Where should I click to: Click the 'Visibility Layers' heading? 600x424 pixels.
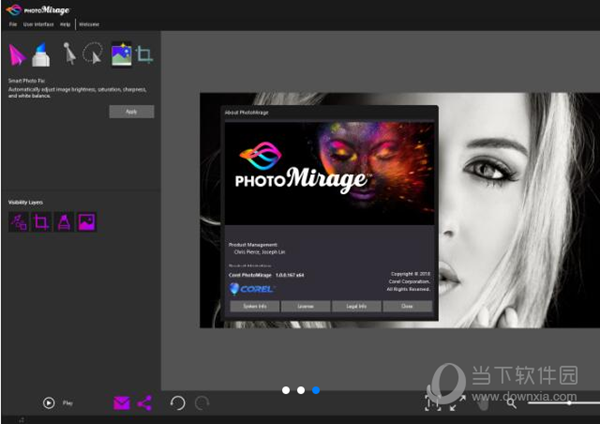(x=26, y=202)
